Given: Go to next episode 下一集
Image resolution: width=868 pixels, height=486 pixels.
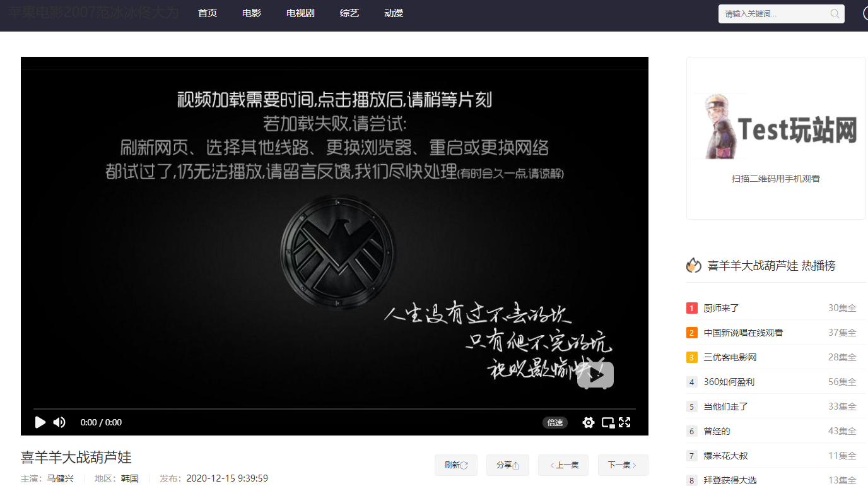Looking at the screenshot, I should click(x=623, y=465).
